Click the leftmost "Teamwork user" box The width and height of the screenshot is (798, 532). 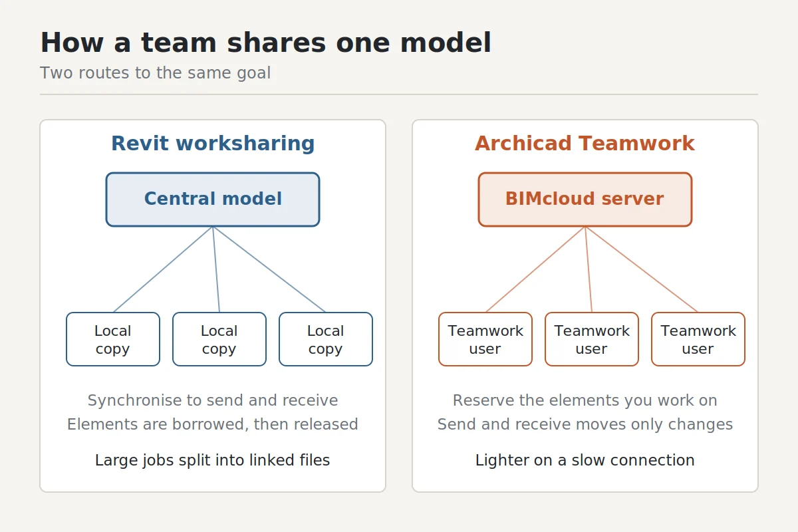485,339
